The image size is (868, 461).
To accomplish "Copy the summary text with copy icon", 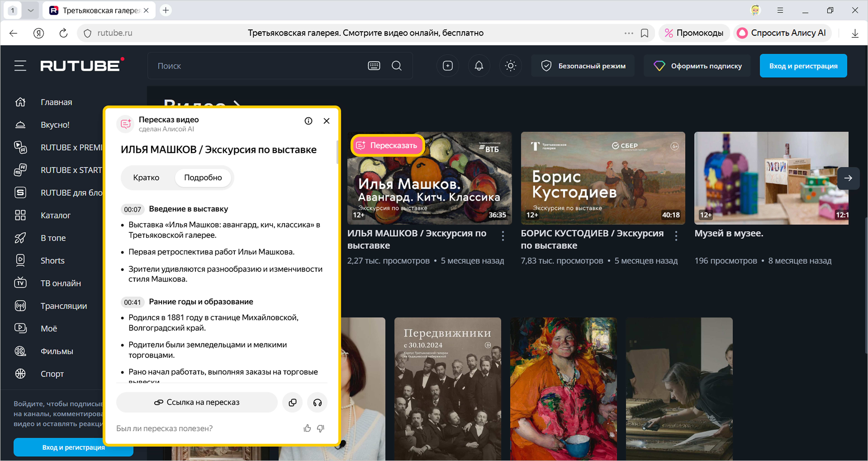I will click(x=292, y=402).
